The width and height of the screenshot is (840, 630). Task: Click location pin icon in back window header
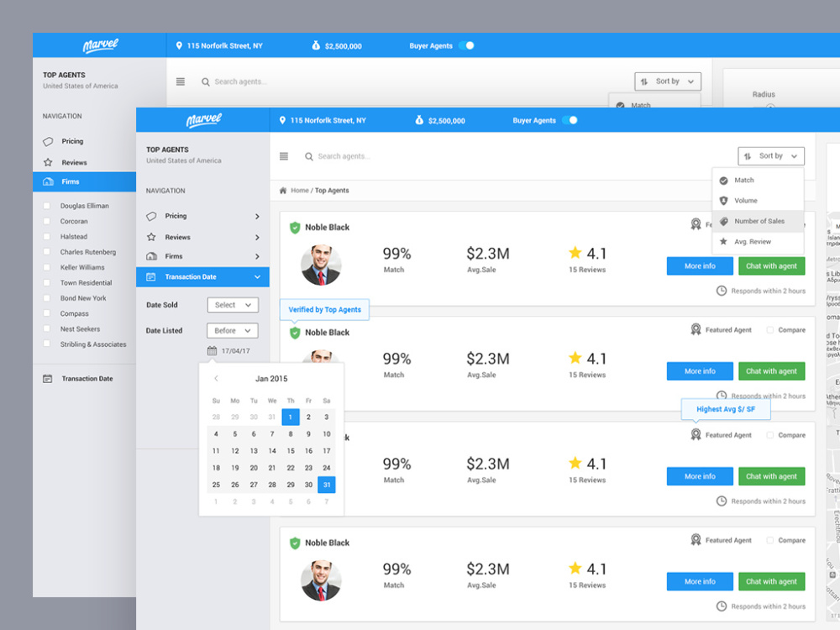(179, 46)
